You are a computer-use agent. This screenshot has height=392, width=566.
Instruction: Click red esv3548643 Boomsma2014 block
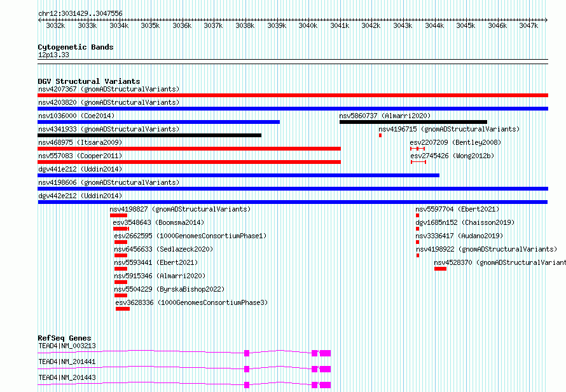(121, 229)
